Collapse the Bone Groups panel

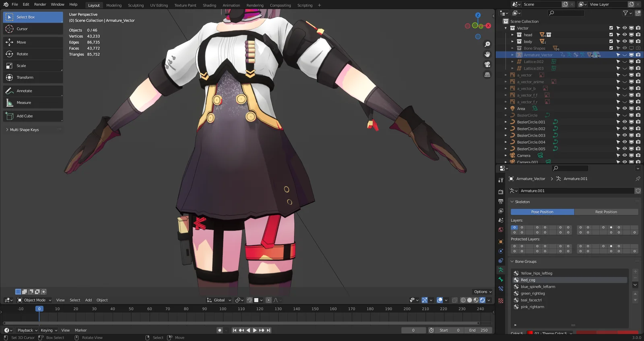pyautogui.click(x=512, y=262)
